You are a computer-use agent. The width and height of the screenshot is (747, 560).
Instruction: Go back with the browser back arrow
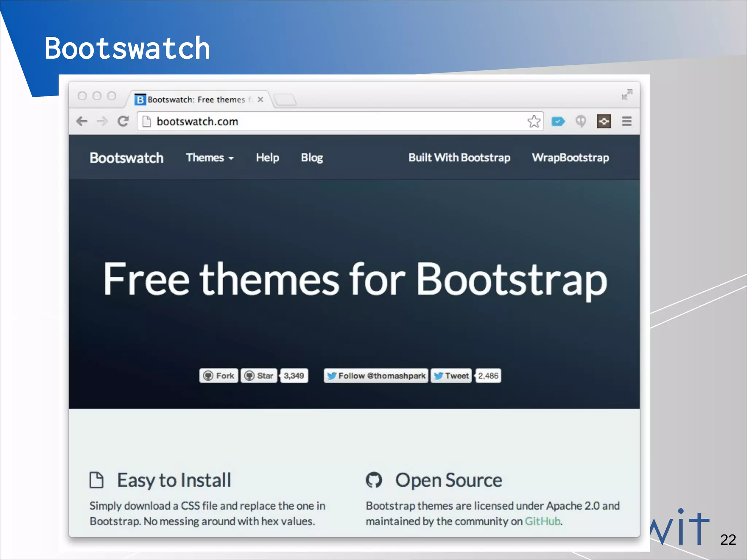(x=82, y=121)
